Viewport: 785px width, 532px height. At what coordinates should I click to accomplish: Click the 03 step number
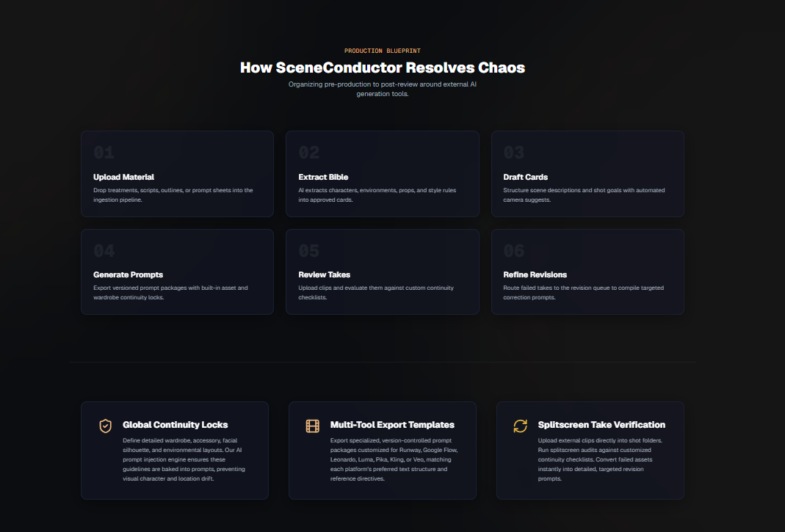pos(513,153)
